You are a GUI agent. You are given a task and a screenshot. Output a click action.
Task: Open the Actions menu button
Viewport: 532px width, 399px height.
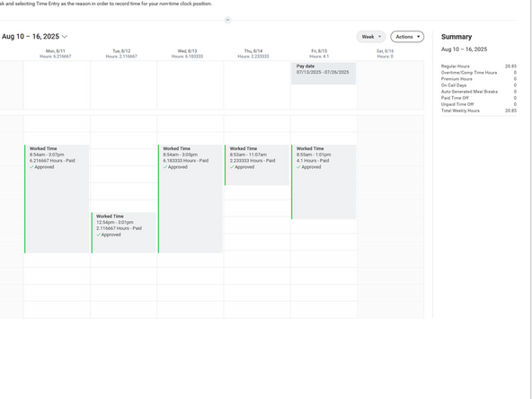tap(407, 37)
